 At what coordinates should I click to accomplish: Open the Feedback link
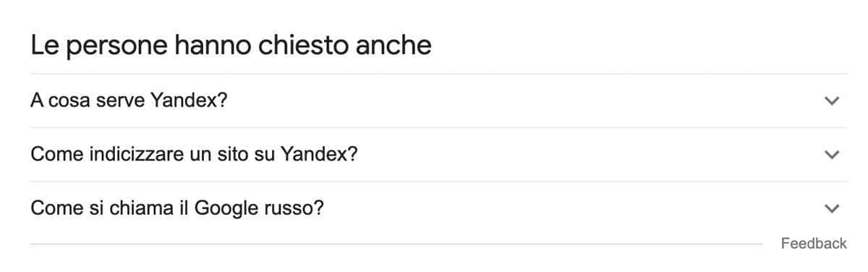pos(813,244)
